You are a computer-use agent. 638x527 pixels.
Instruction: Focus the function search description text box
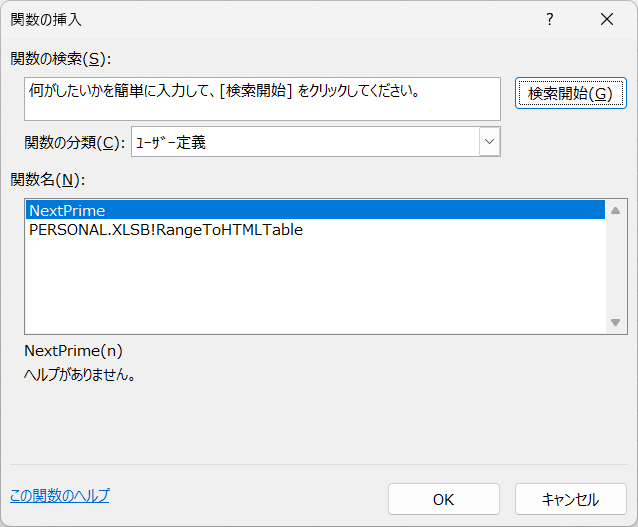pyautogui.click(x=262, y=99)
